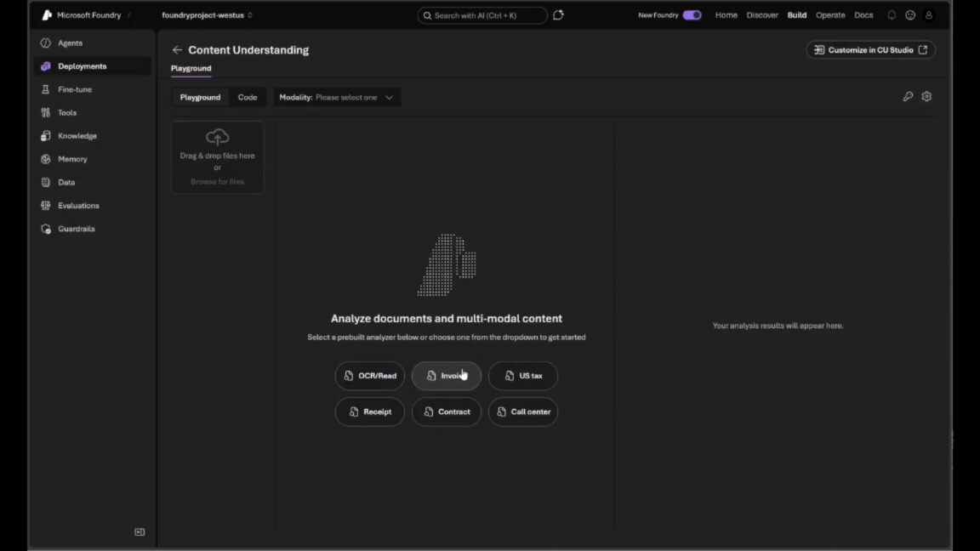The height and width of the screenshot is (551, 980).
Task: Open the Evaluations section
Action: 93,206
